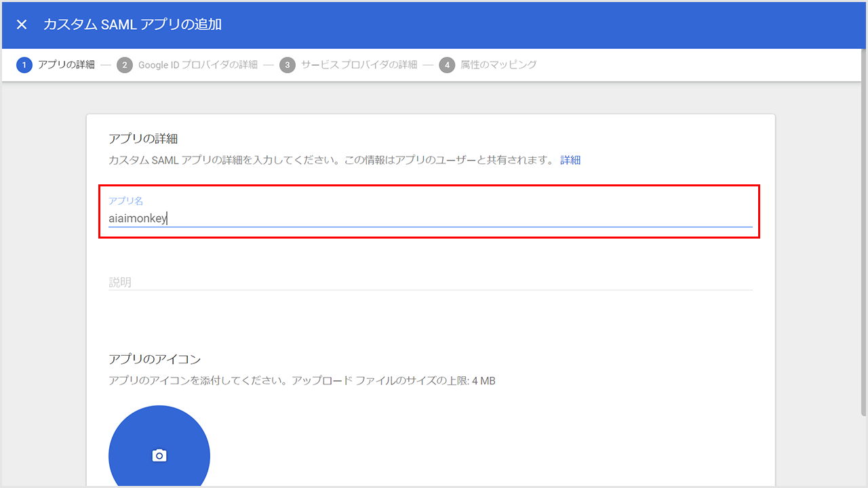This screenshot has height=488, width=868.
Task: Open Google ID プロバイダの詳細 step
Action: 198,65
